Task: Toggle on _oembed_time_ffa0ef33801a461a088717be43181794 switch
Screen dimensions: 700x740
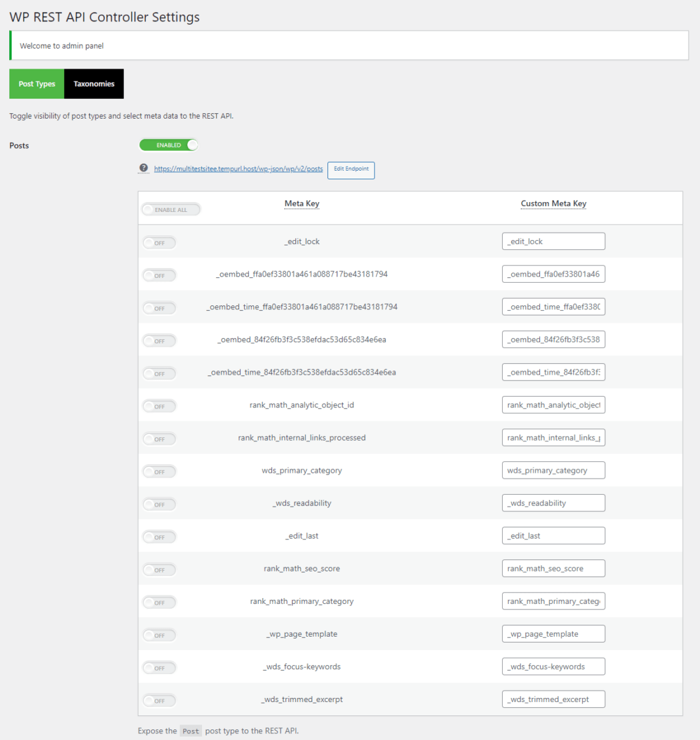Action: (159, 308)
